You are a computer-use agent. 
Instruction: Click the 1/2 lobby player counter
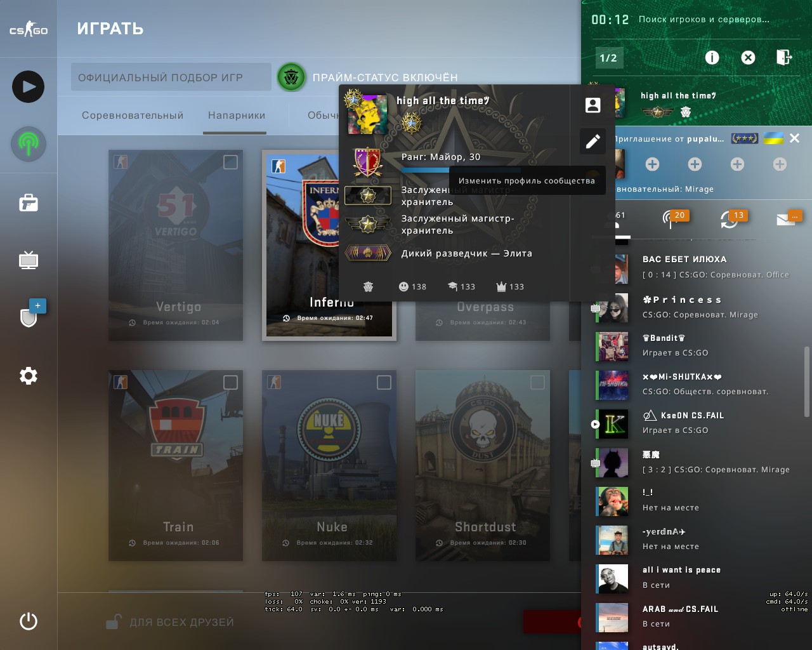coord(608,58)
